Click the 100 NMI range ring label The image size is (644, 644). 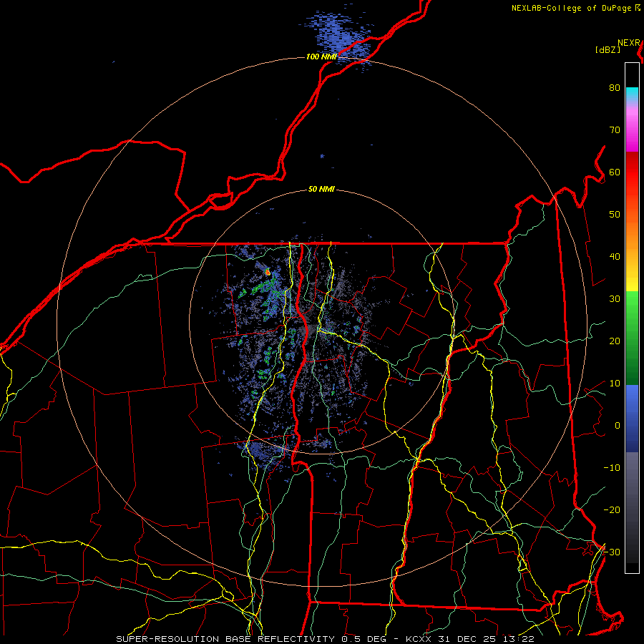point(321,57)
